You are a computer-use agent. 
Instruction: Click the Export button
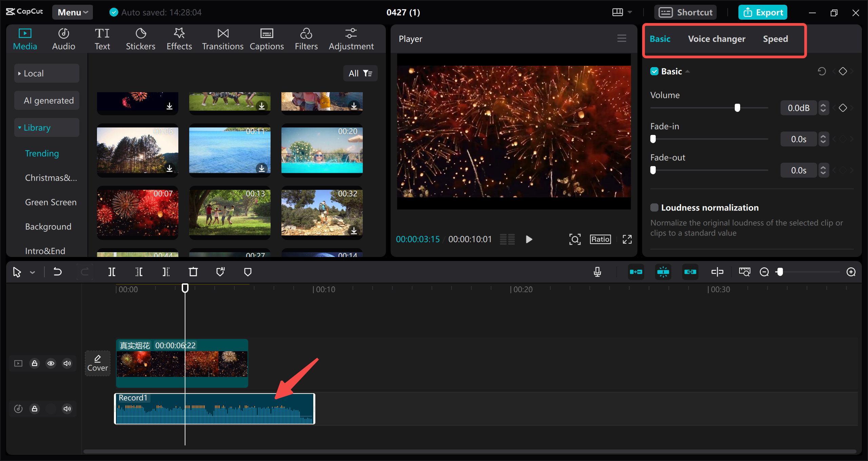coord(763,12)
